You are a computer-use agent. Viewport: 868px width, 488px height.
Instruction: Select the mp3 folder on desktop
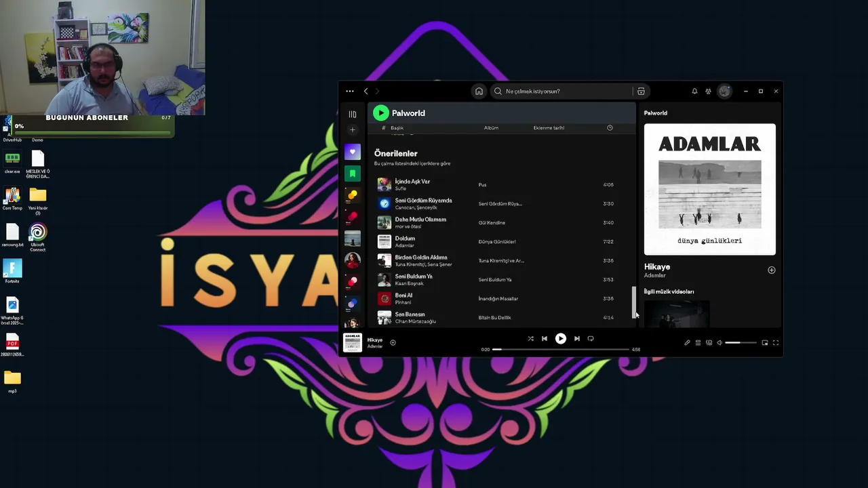(12, 382)
